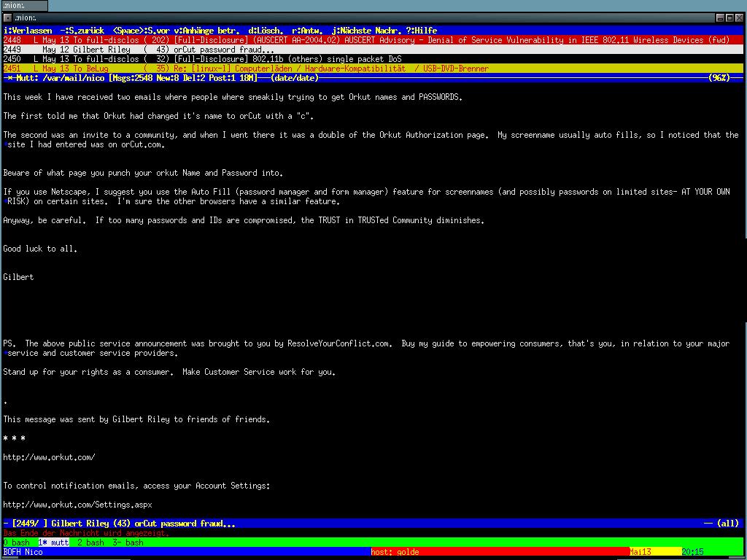This screenshot has height=560, width=747.
Task: Select message 2450 '802.11b (others) single packet DoS'
Action: [x=373, y=59]
